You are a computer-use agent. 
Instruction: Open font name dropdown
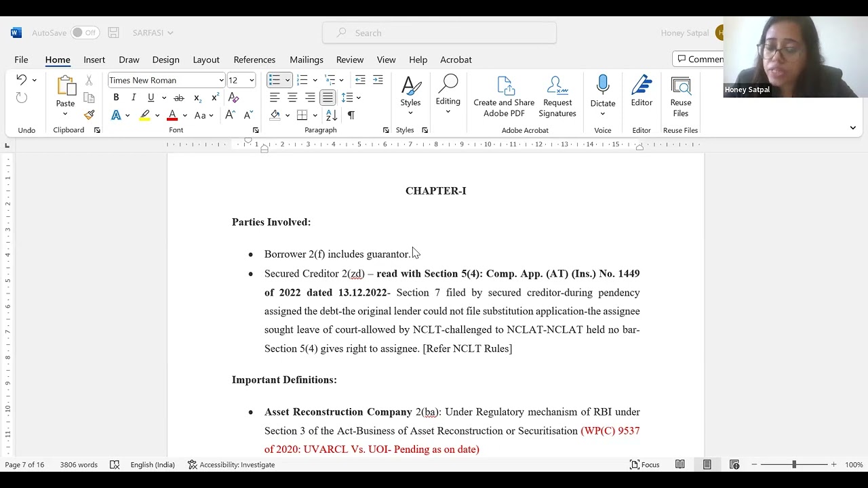(x=221, y=81)
